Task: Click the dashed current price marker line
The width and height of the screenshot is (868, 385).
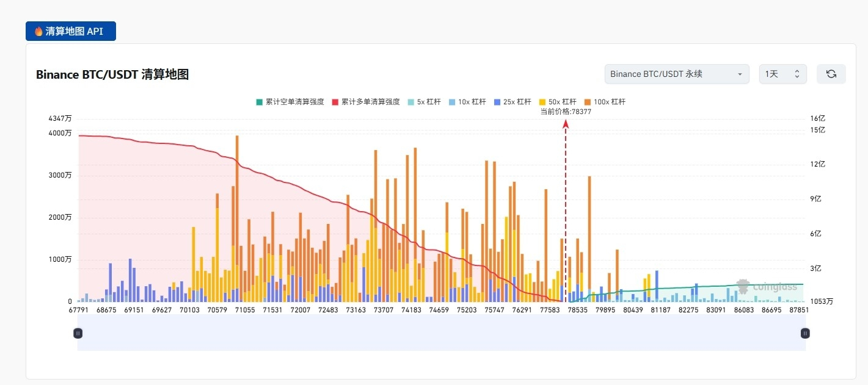Action: 566,210
